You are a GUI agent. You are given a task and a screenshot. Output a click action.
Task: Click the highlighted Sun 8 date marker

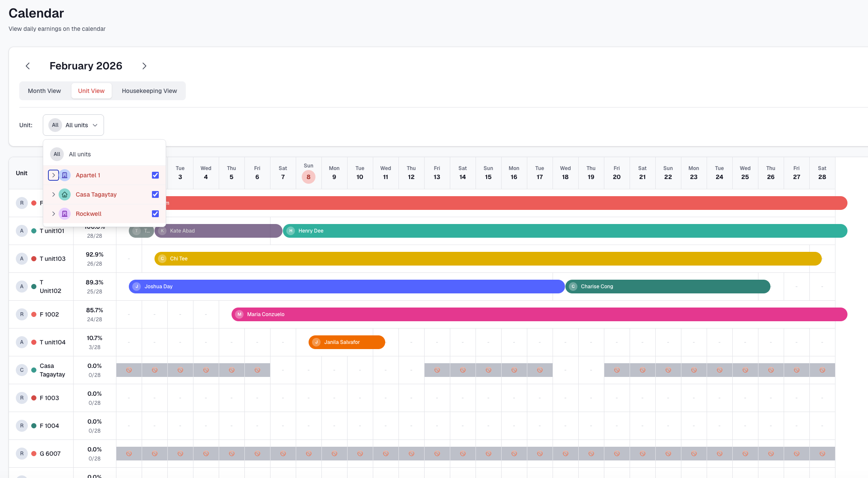(308, 176)
